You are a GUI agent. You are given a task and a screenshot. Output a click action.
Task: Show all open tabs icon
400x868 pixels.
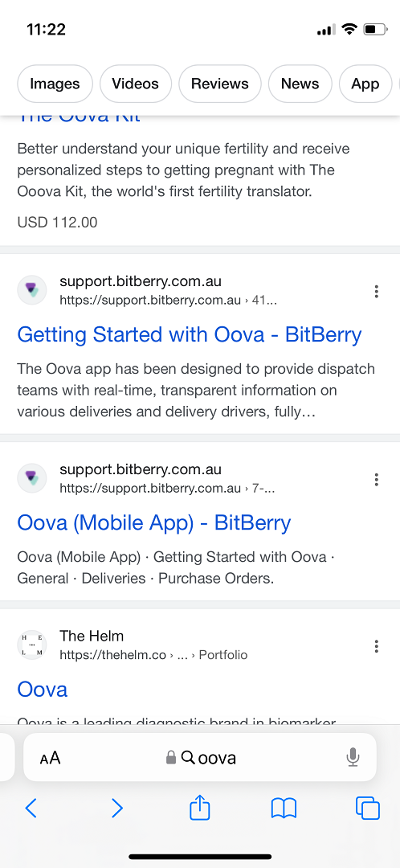[367, 809]
